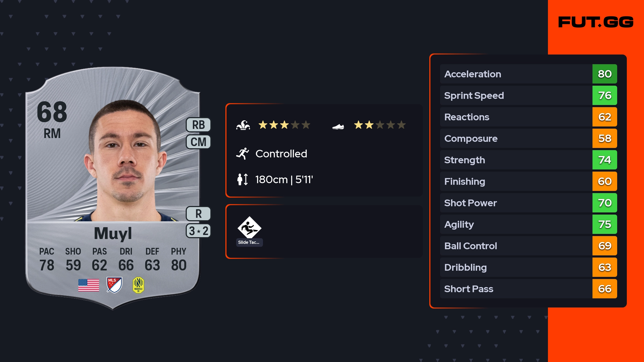Click the R preferred foot badge
Screen dimensions: 644x362
pyautogui.click(x=198, y=214)
